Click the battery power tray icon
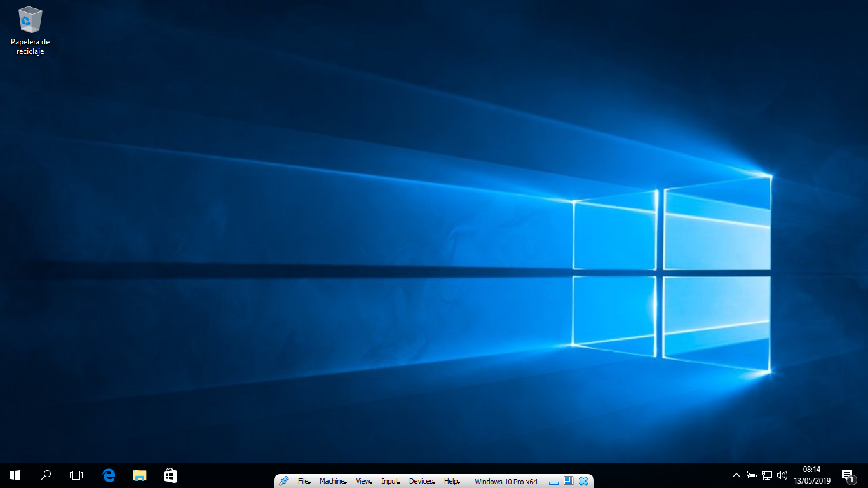Image resolution: width=868 pixels, height=488 pixels. [752, 475]
